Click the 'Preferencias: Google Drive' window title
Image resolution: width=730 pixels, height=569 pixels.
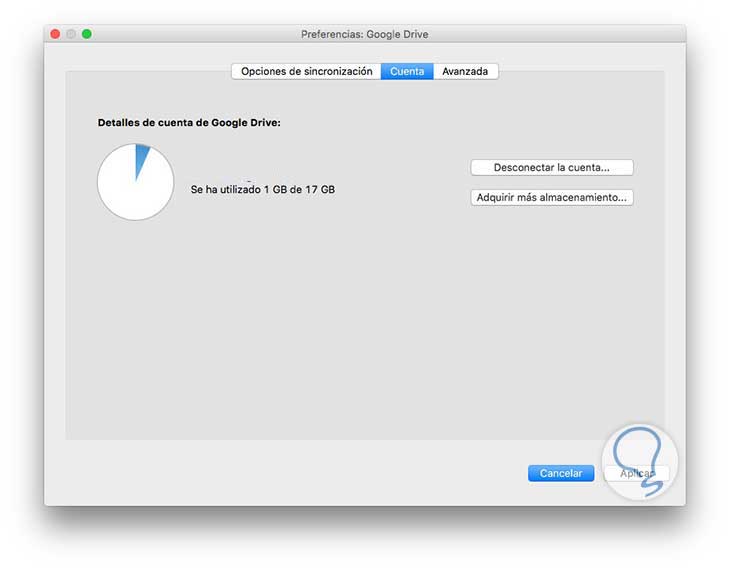click(365, 34)
